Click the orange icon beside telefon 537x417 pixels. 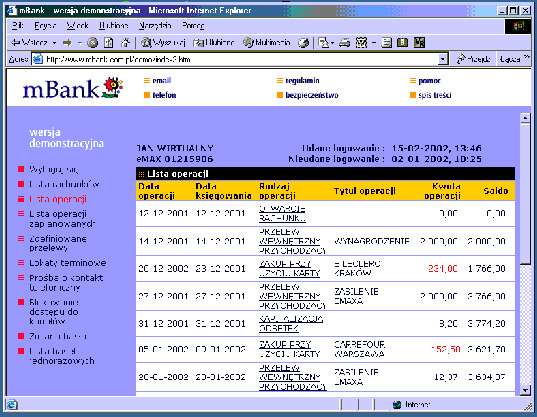[x=147, y=95]
